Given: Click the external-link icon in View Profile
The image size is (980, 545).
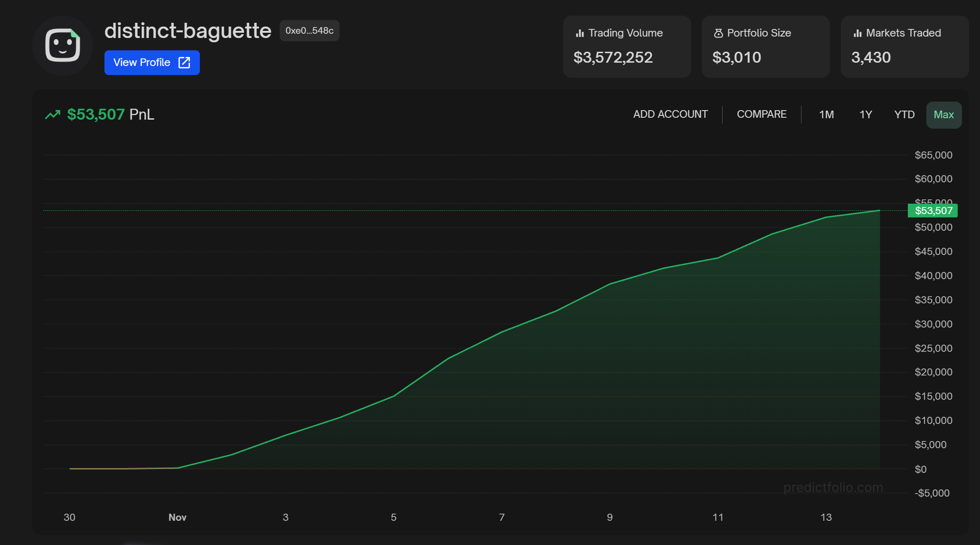Looking at the screenshot, I should point(184,63).
